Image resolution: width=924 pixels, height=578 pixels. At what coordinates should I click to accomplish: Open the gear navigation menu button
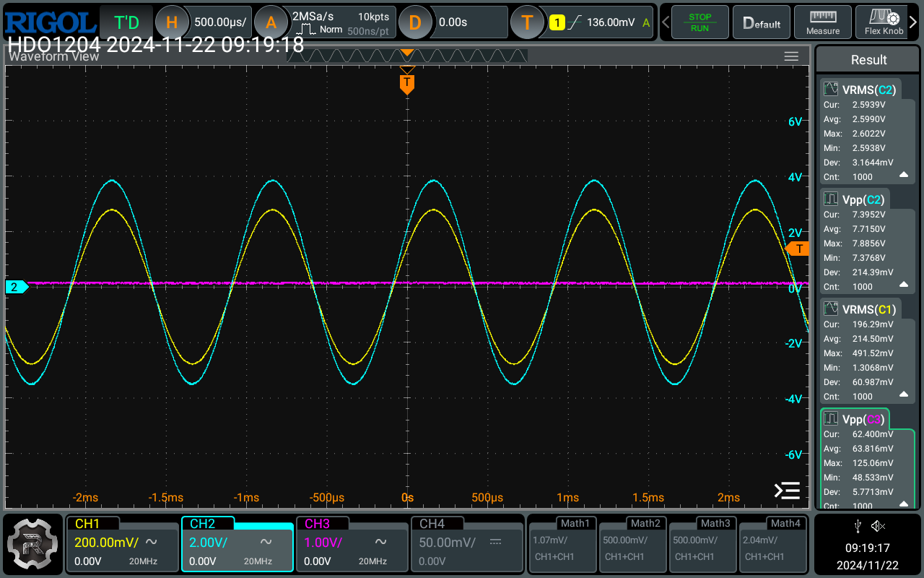(x=33, y=543)
